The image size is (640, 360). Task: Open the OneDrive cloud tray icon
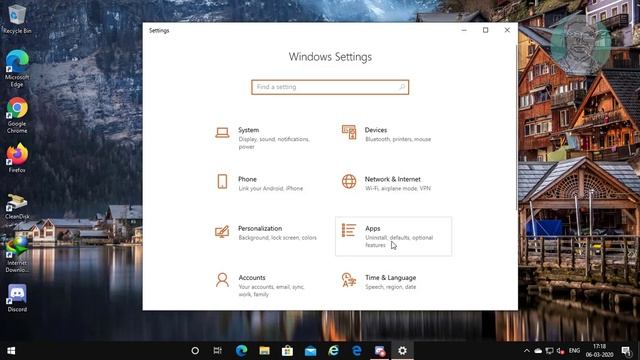pyautogui.click(x=538, y=351)
